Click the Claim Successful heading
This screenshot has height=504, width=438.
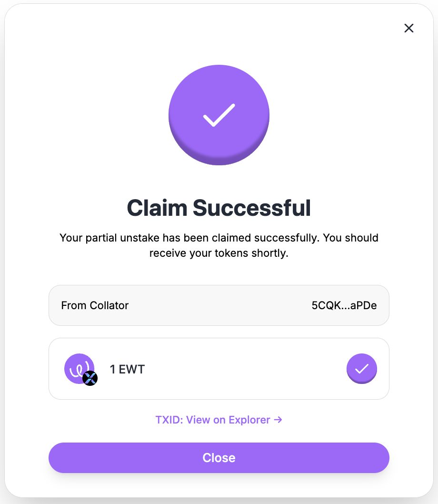pos(219,208)
